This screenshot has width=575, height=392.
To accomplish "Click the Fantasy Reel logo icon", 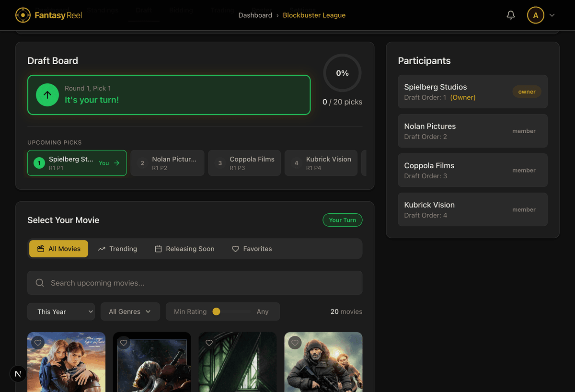I will (x=22, y=15).
